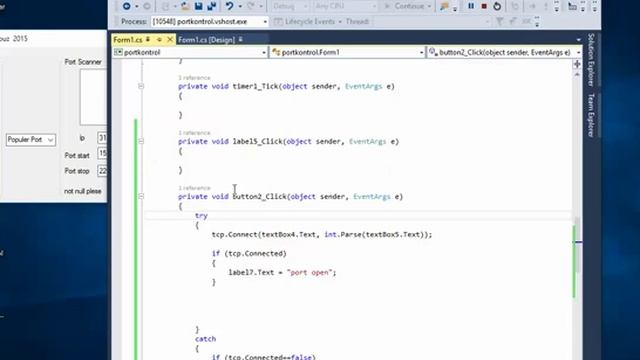The width and height of the screenshot is (640, 360).
Task: Open document tab list overflow arrow
Action: click(x=579, y=40)
